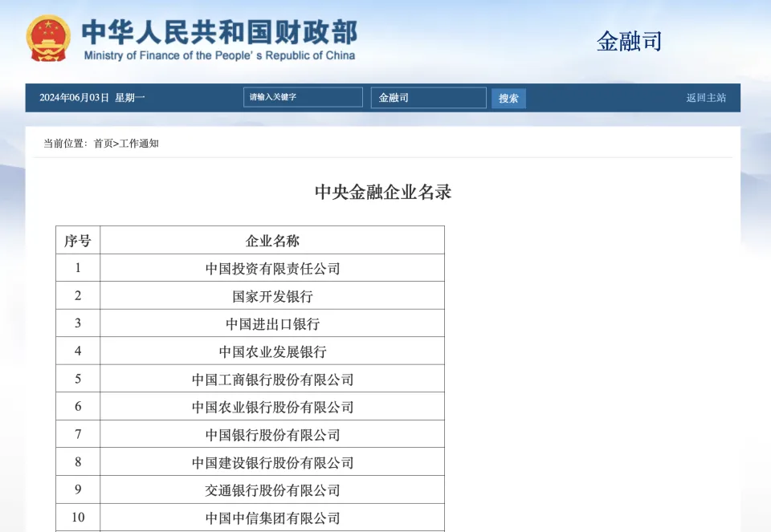Click the 企业名称 column header

pyautogui.click(x=272, y=241)
